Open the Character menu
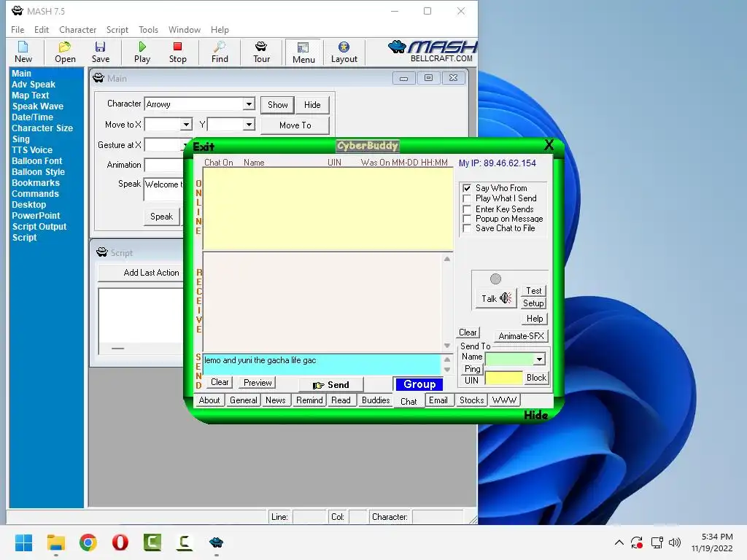Viewport: 747px width, 560px height. point(77,29)
